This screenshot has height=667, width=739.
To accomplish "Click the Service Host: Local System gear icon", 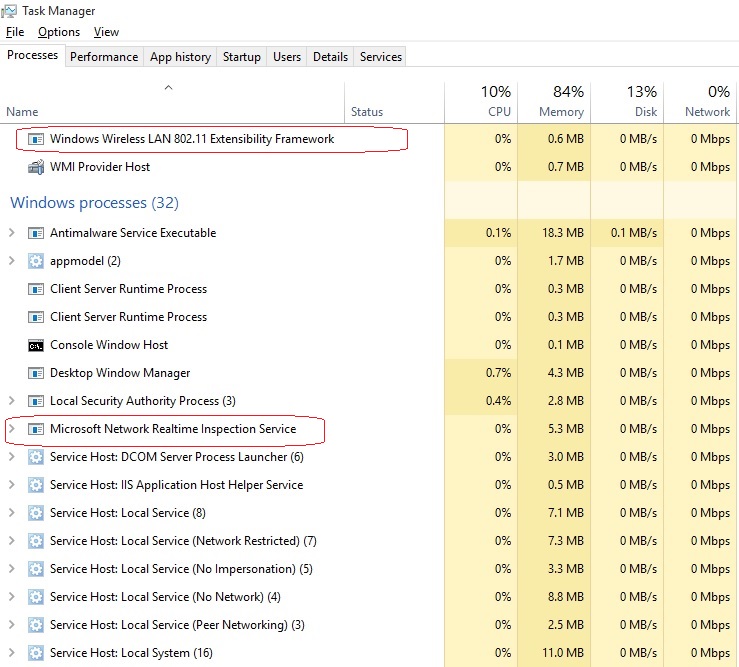I will pyautogui.click(x=36, y=653).
